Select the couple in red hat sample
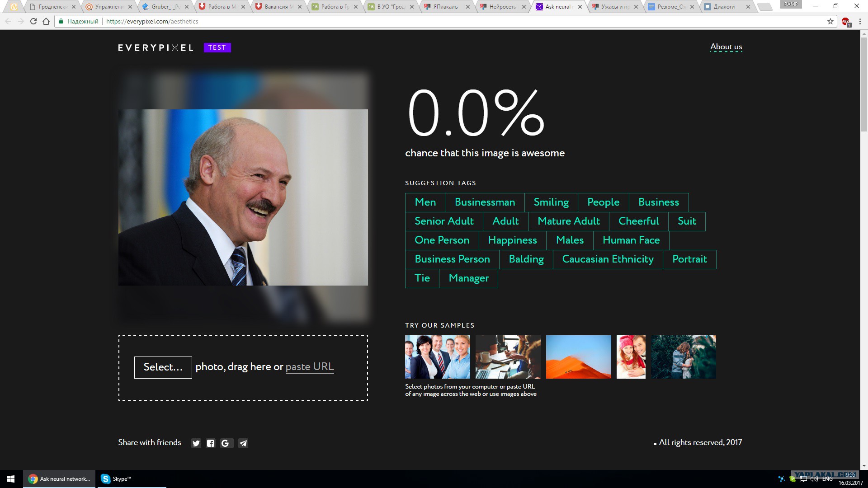 pyautogui.click(x=631, y=357)
